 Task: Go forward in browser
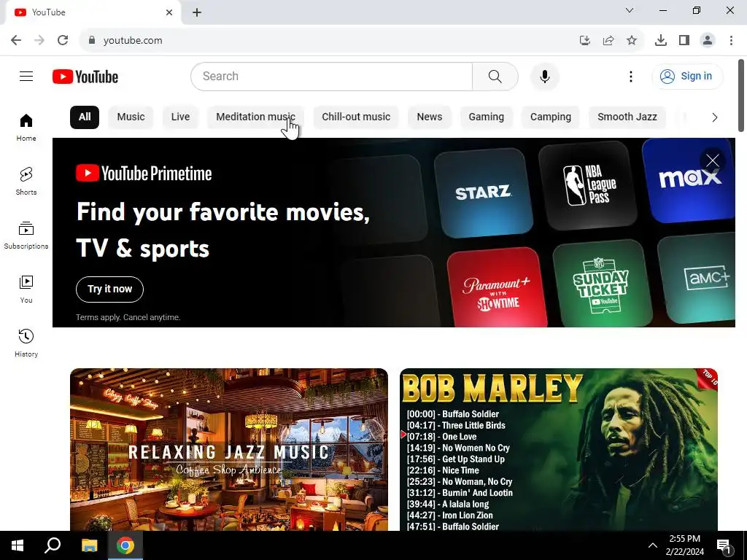pyautogui.click(x=39, y=40)
